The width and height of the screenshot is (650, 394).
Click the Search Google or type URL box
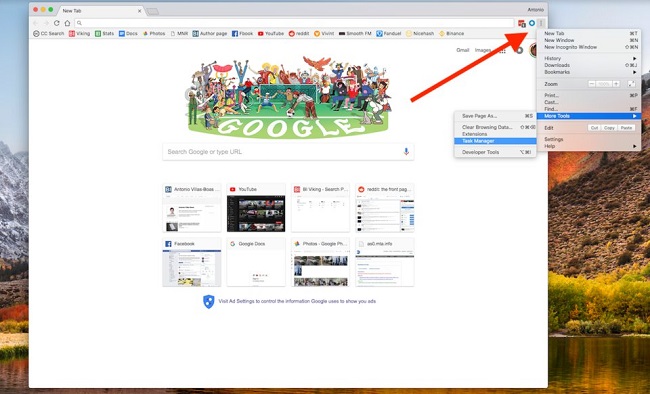coord(288,152)
